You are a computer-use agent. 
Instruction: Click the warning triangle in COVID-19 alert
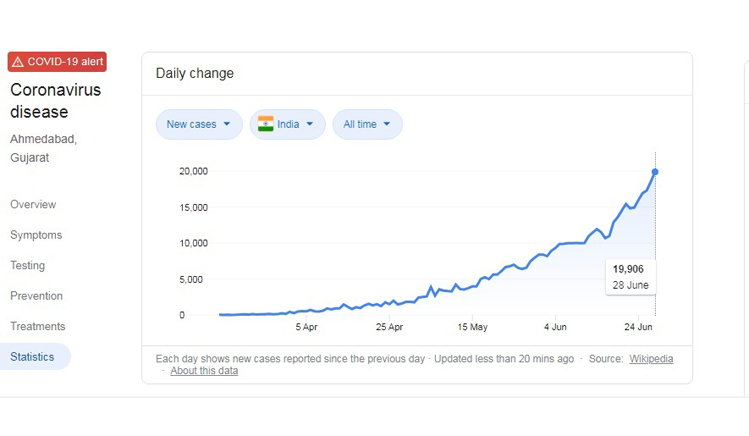(x=18, y=62)
